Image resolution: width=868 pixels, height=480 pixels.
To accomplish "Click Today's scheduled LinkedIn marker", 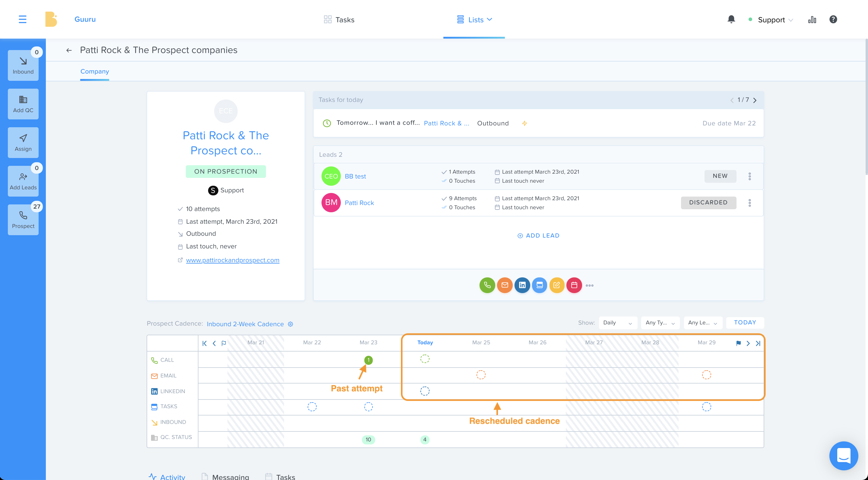I will 425,391.
